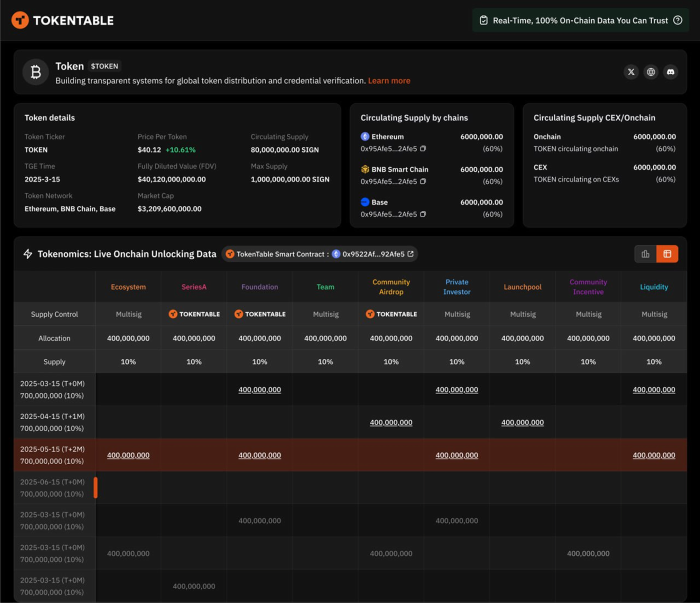Viewport: 700px width, 603px height.
Task: Click Token Network value Ethereum, BNB Chain, Base
Action: [70, 209]
